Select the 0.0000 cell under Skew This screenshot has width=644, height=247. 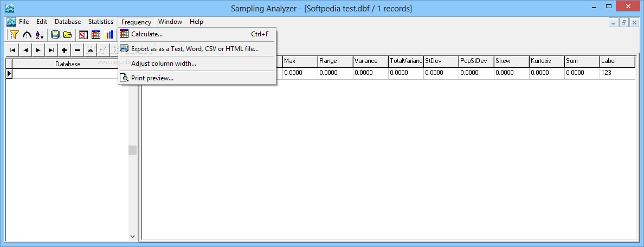tap(511, 73)
